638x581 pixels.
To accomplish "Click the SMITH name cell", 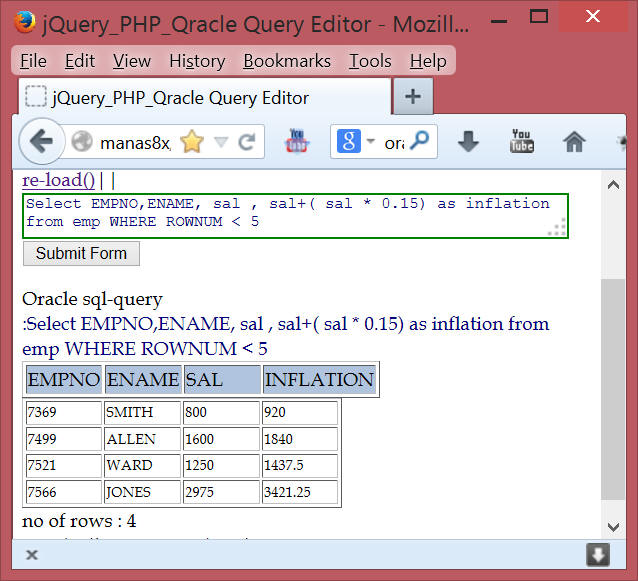I will coord(142,413).
